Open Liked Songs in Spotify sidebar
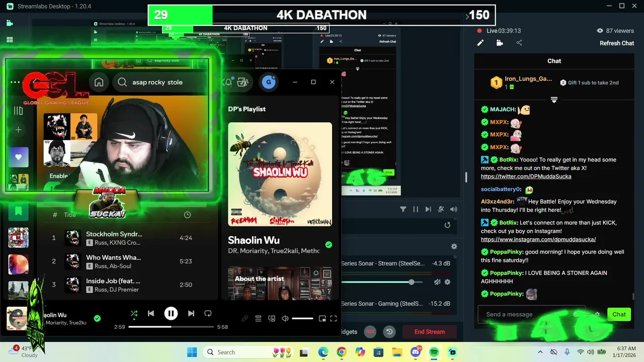Screen dimensions: 644x362 pyautogui.click(x=19, y=157)
